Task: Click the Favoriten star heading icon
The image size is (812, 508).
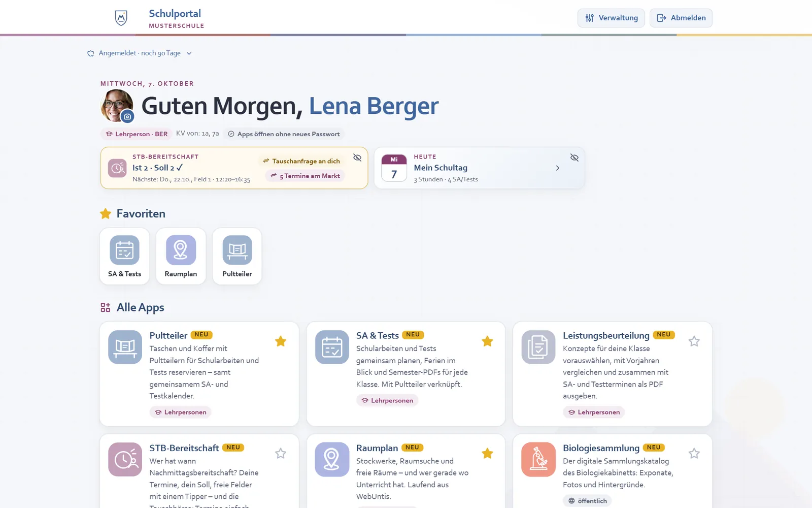Action: 106,214
